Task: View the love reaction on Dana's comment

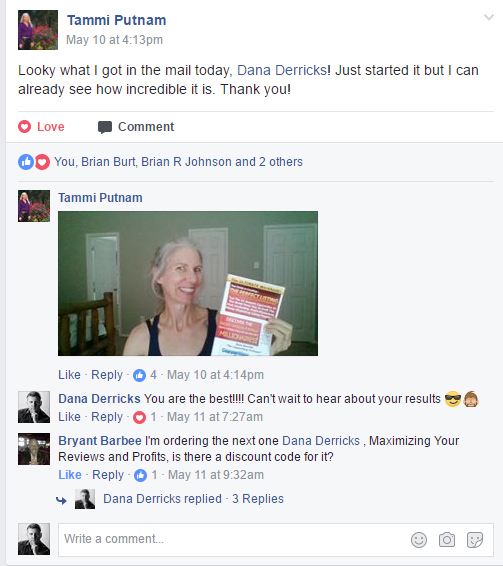Action: tap(145, 417)
